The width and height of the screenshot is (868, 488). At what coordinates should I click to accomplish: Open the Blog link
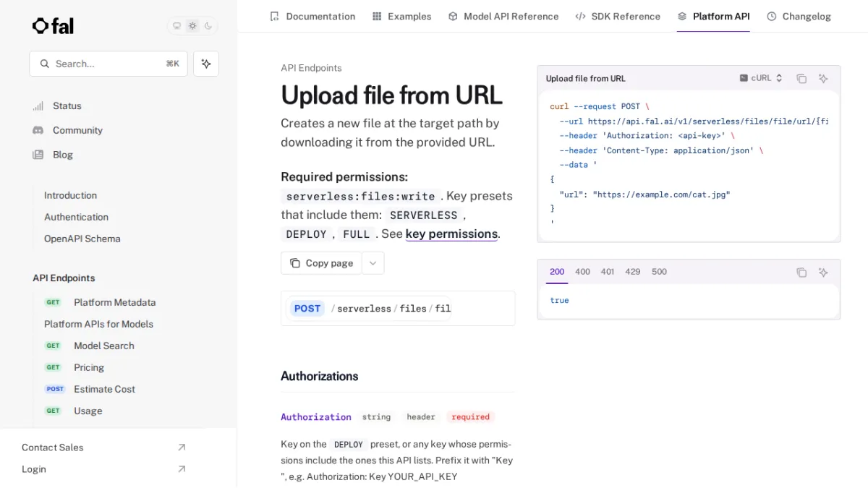53,155
